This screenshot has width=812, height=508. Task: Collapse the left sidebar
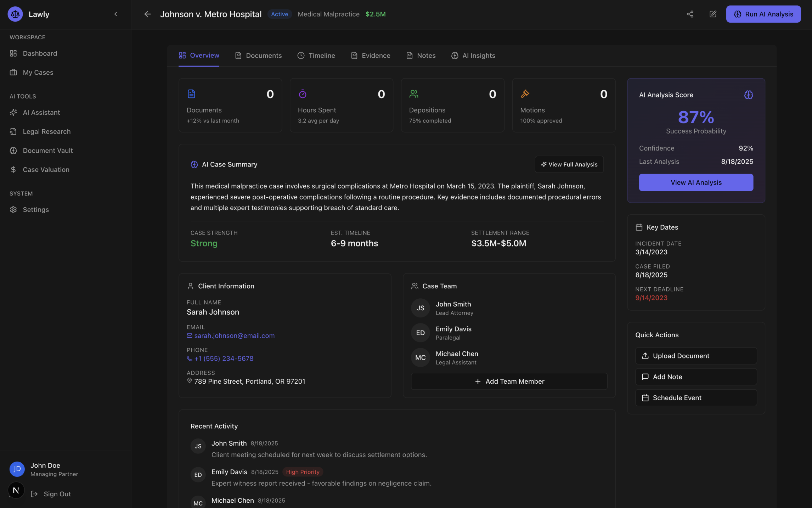115,14
